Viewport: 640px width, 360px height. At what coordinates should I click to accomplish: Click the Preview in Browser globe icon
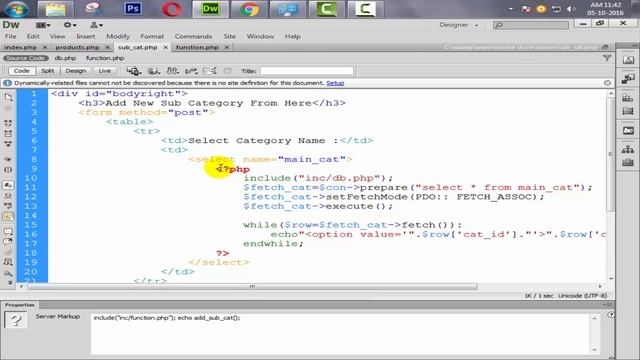[153, 71]
